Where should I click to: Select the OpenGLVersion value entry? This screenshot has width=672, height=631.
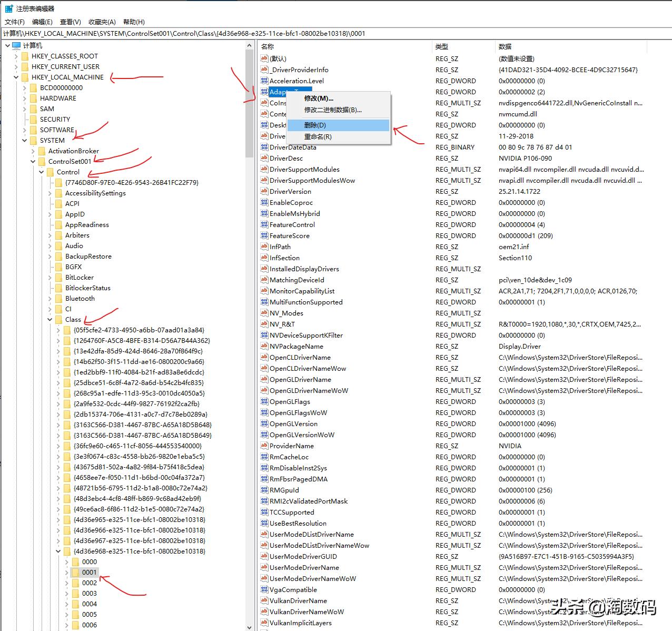(293, 423)
